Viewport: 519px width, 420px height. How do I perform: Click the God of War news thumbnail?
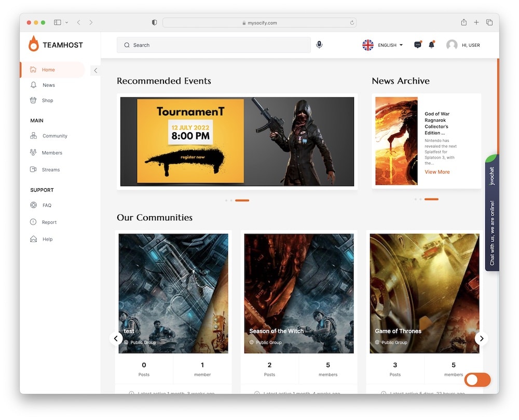click(x=396, y=141)
